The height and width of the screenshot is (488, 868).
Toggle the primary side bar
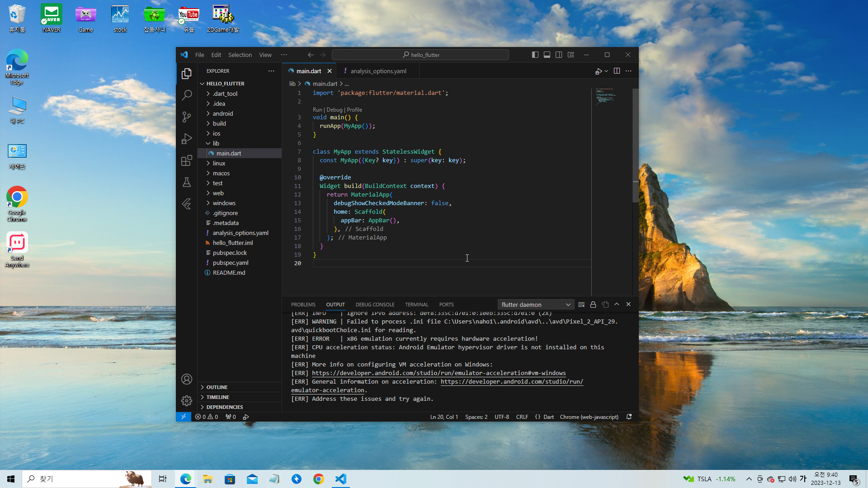535,55
